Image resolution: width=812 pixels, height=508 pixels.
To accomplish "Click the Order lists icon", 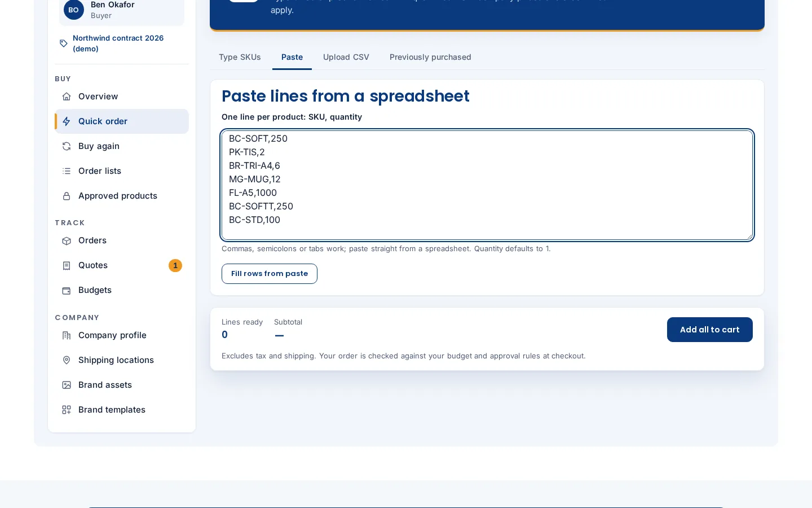I will point(67,171).
